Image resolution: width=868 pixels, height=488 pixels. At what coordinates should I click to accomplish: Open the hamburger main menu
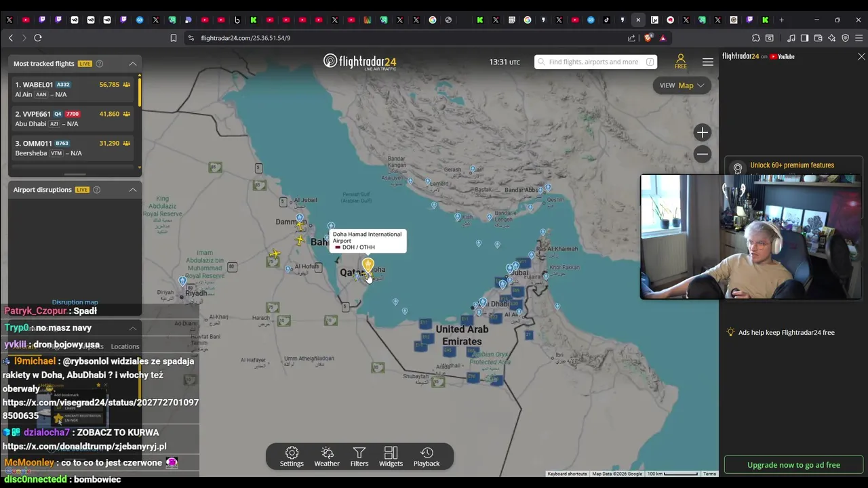click(x=708, y=62)
